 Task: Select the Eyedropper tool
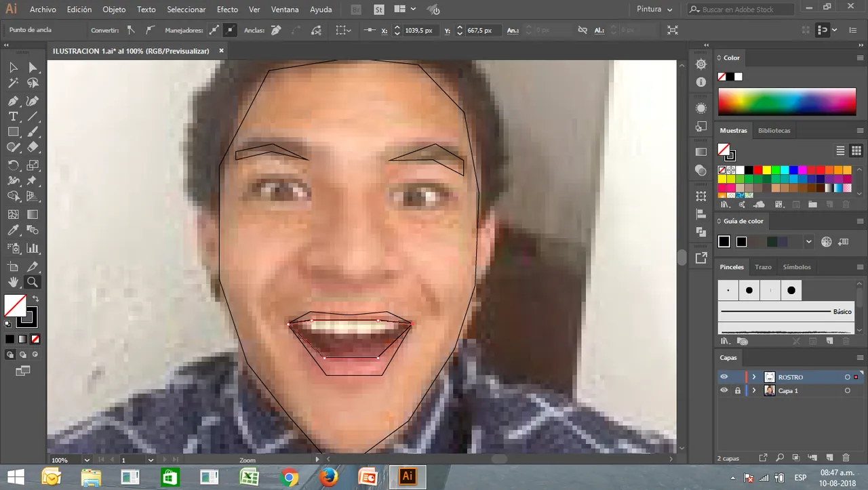pyautogui.click(x=13, y=231)
